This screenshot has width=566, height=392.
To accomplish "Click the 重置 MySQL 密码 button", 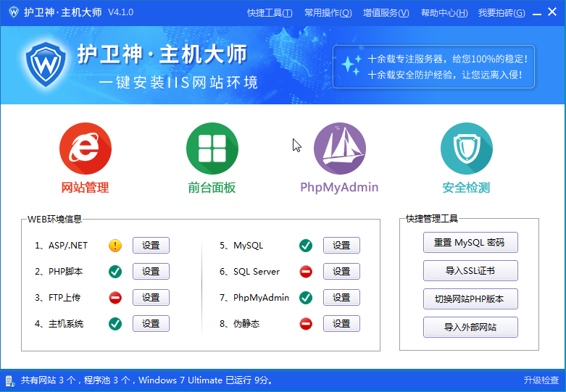I will click(x=470, y=242).
